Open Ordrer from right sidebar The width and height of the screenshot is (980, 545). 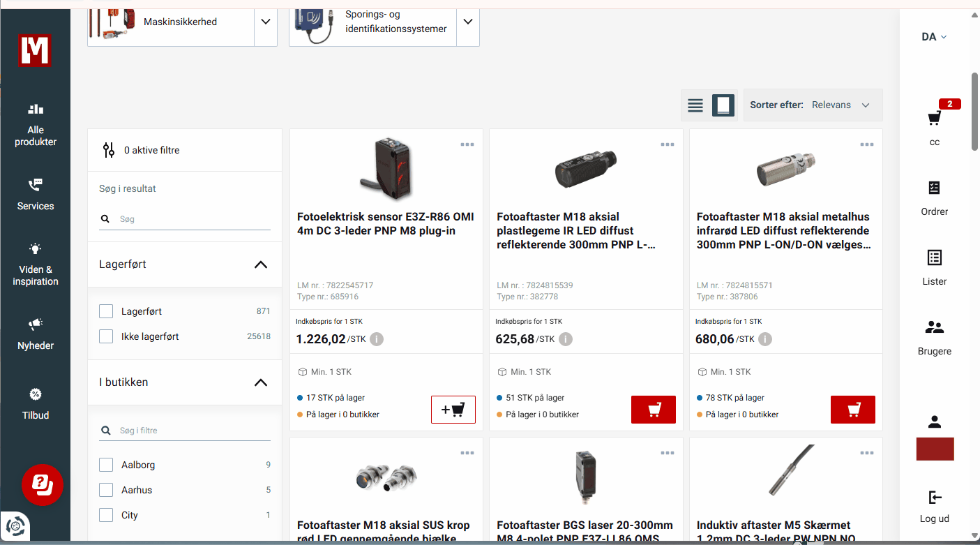pyautogui.click(x=934, y=197)
